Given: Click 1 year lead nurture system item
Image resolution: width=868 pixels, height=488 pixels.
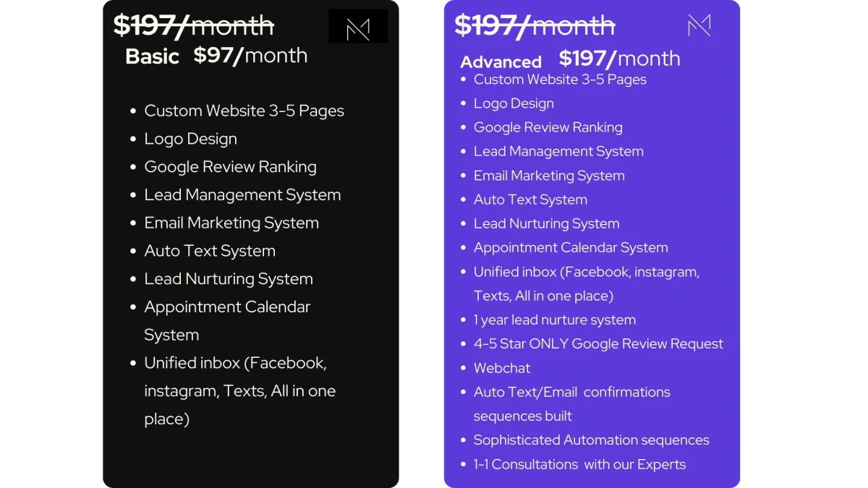Looking at the screenshot, I should click(x=555, y=320).
